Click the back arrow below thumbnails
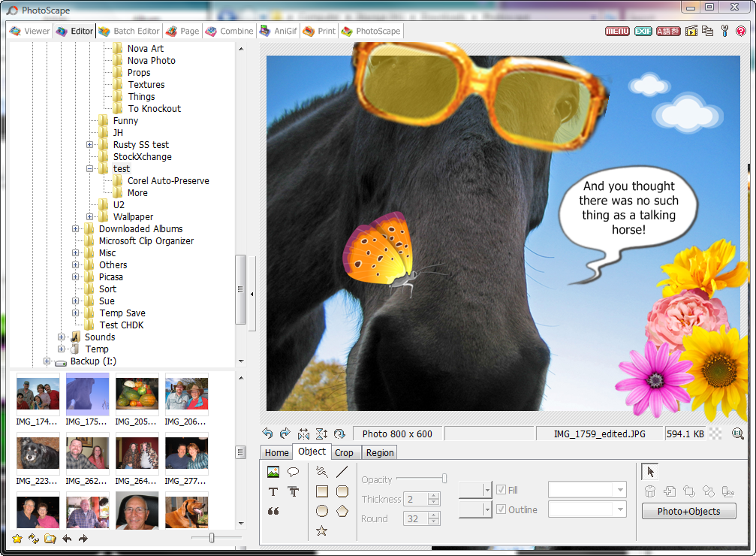The width and height of the screenshot is (756, 556). (67, 539)
